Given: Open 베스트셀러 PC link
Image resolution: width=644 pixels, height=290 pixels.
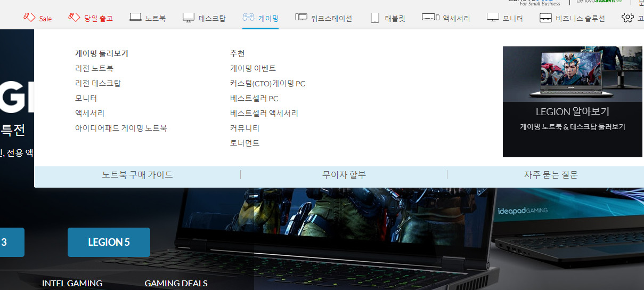Looking at the screenshot, I should click(254, 99).
